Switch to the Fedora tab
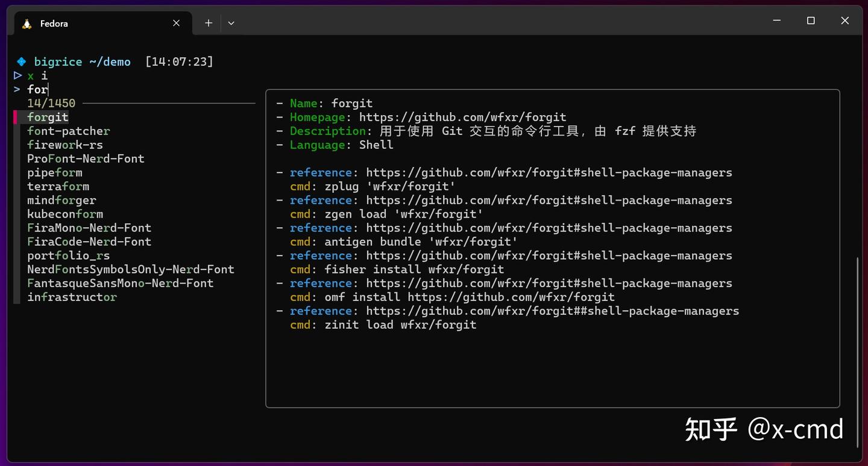Screen dimensions: 868x466 pyautogui.click(x=102, y=23)
